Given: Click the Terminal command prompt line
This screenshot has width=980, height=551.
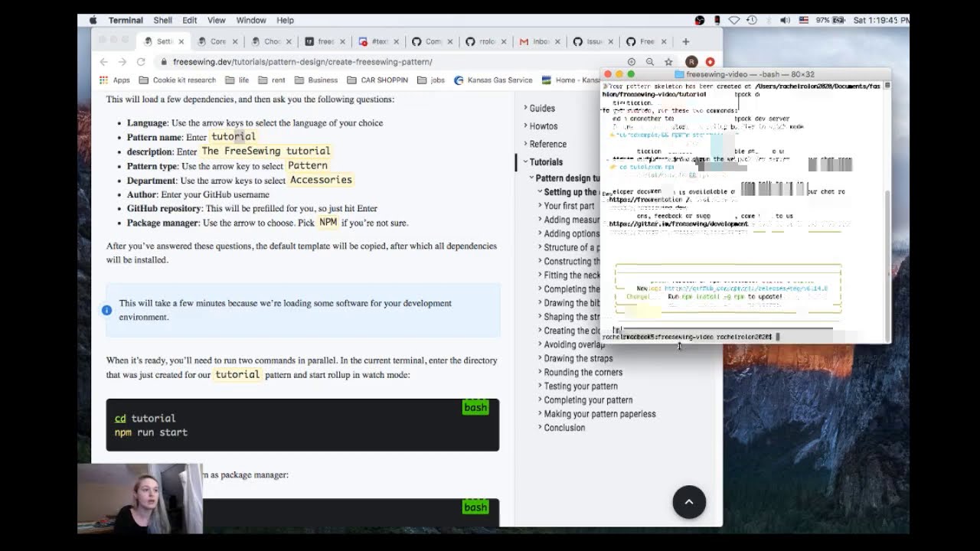Looking at the screenshot, I should (x=691, y=337).
